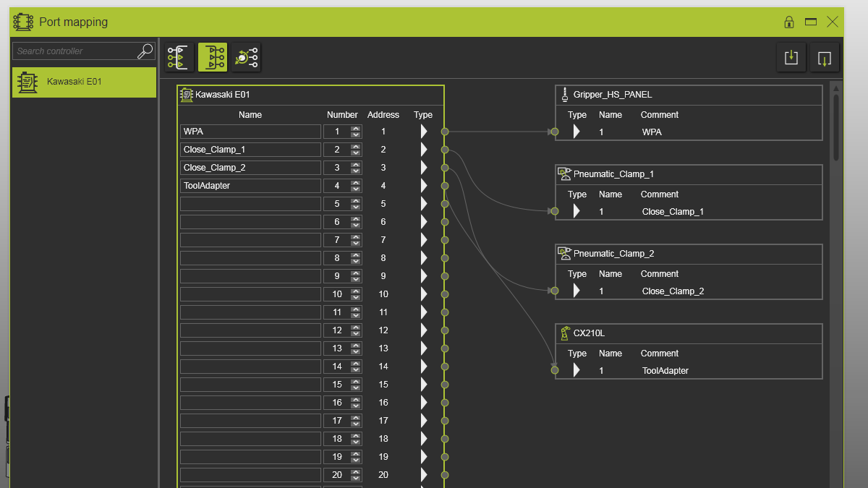This screenshot has width=868, height=488.
Task: Click the type arrow in Pneumatic_Clamp_2 row
Action: click(577, 291)
